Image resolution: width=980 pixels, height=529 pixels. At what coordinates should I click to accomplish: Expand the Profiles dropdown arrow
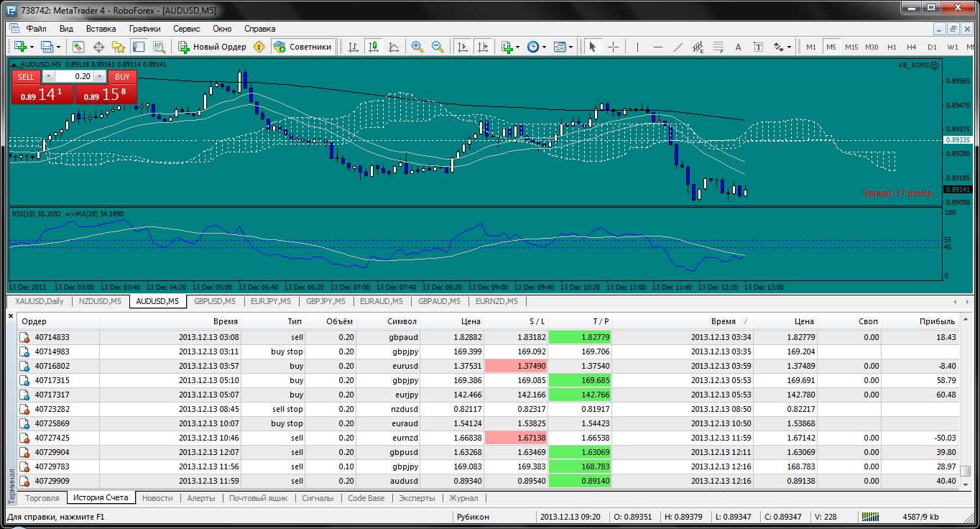pos(59,47)
